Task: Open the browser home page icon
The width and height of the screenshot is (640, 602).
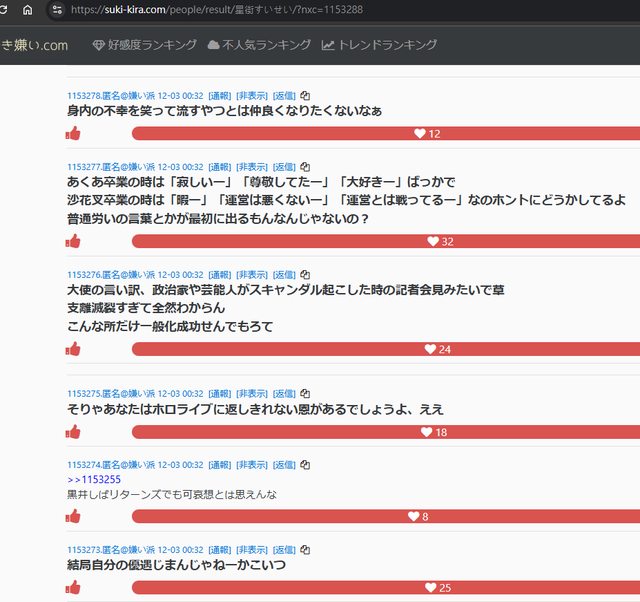Action: 27,9
